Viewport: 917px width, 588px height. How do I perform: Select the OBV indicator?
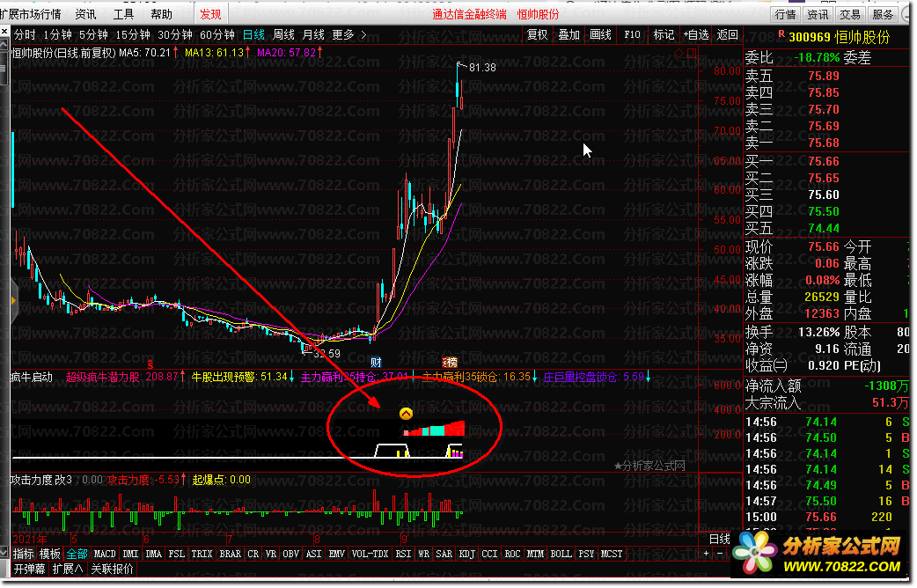(290, 554)
